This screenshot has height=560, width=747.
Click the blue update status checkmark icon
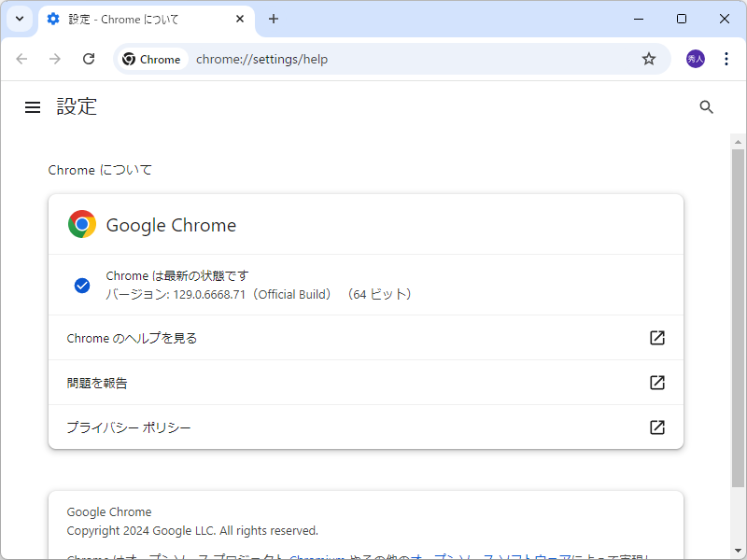[x=82, y=285]
